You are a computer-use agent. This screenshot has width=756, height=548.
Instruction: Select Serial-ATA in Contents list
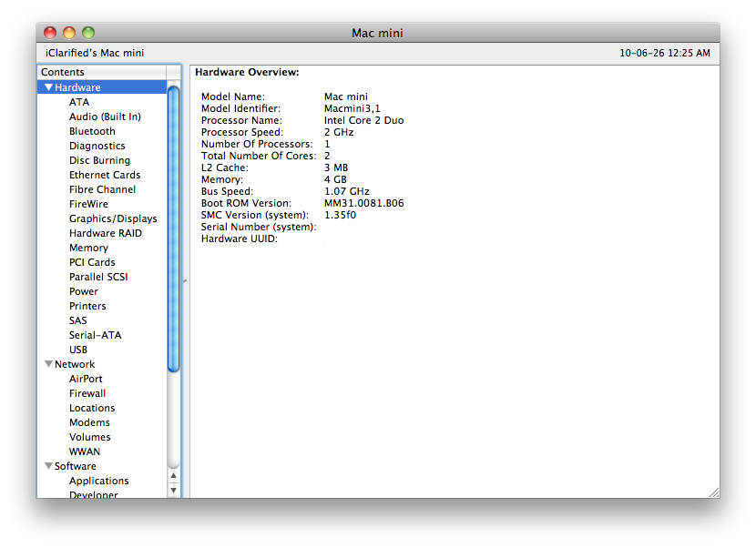(95, 335)
